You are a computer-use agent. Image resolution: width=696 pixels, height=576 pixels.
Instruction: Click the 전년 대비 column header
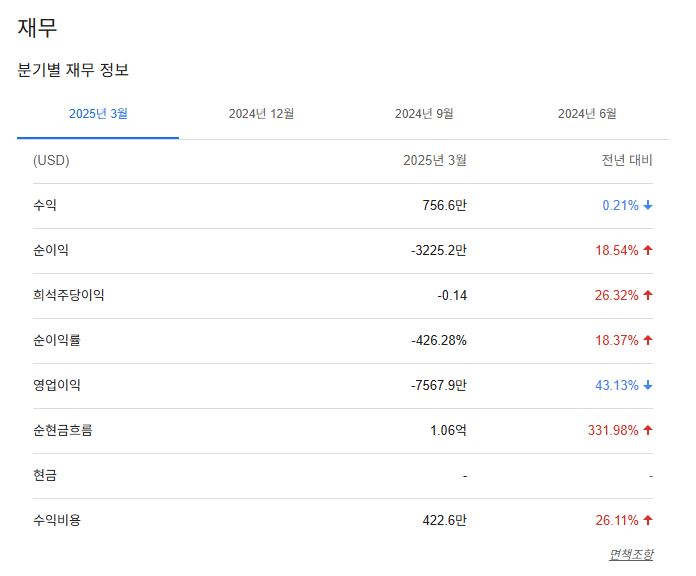627,160
